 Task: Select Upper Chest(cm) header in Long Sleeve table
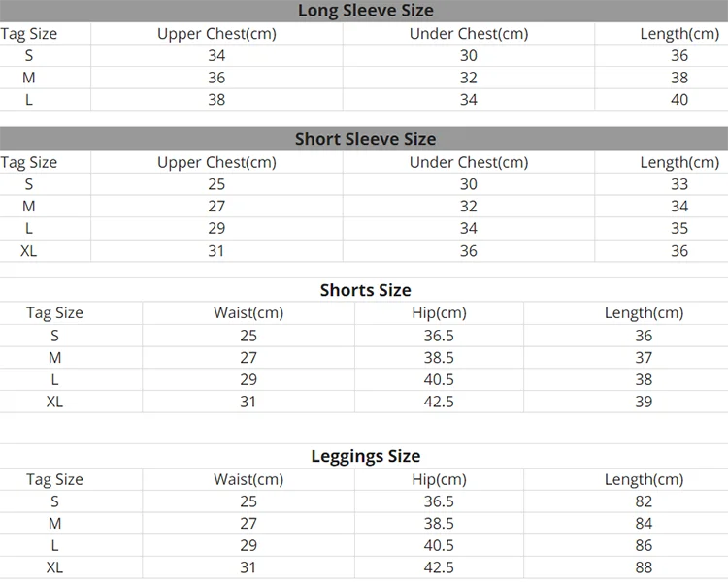216,34
